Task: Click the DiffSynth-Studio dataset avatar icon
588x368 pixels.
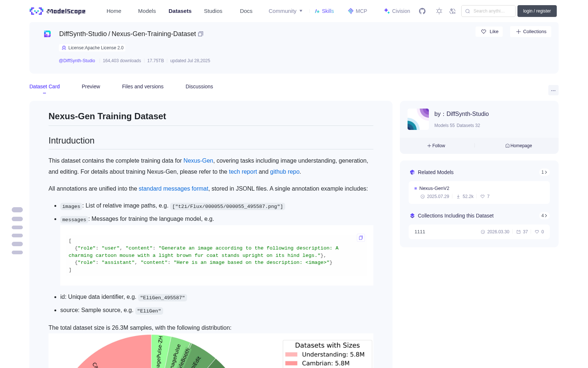Action: 47,34
